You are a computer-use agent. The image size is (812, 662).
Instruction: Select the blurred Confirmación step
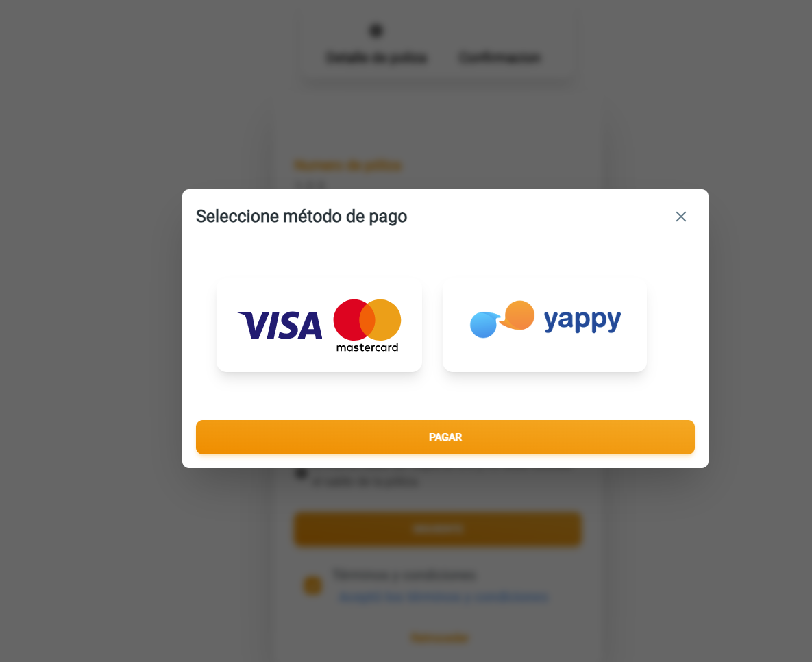click(500, 57)
